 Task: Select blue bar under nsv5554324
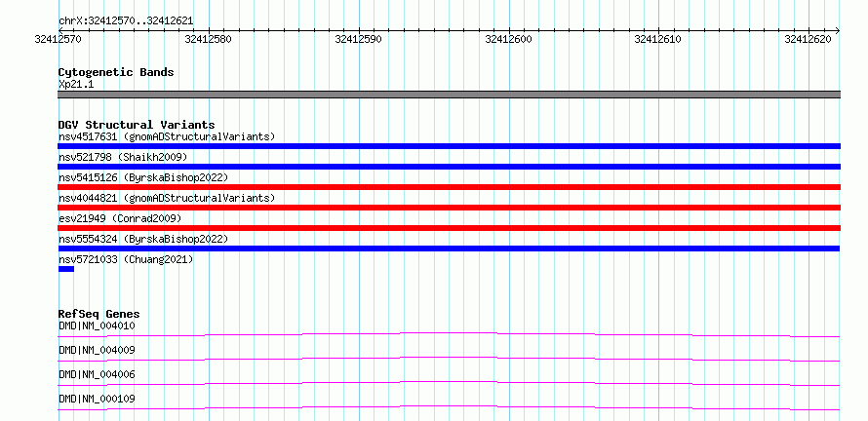[x=449, y=249]
